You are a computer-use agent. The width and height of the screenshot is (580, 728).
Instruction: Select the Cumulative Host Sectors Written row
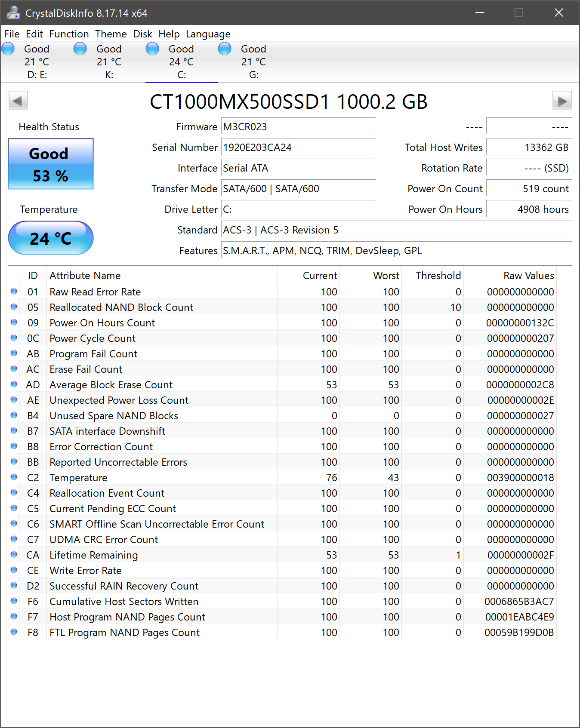tap(282, 601)
